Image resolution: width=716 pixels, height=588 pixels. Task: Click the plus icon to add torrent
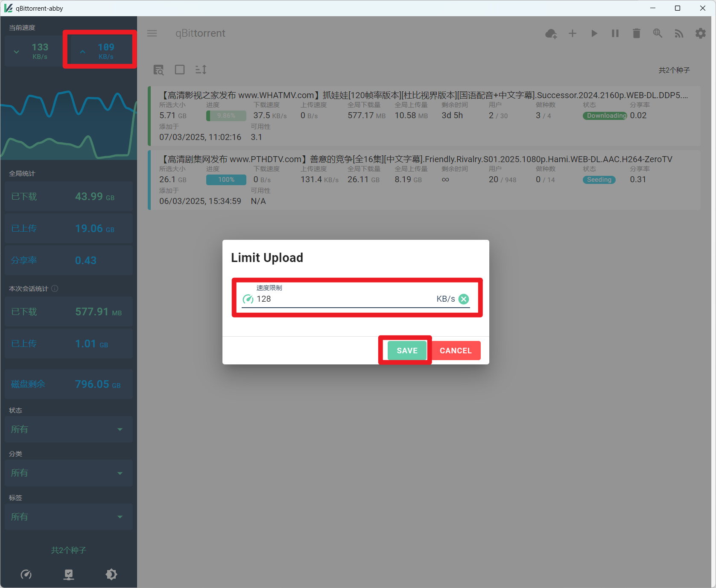pos(573,33)
